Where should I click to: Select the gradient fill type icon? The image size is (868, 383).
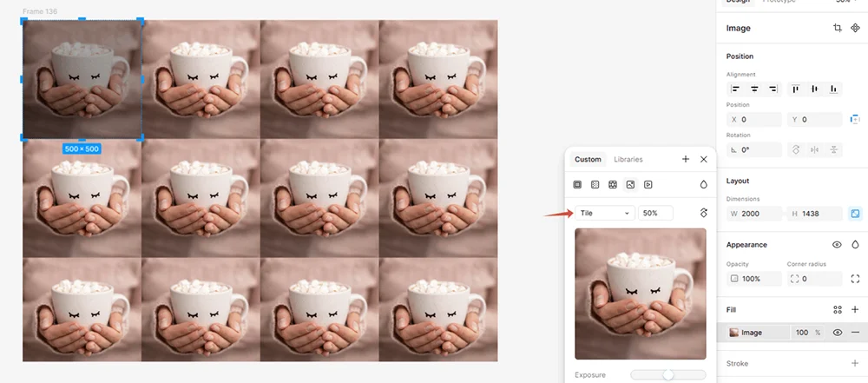point(595,185)
